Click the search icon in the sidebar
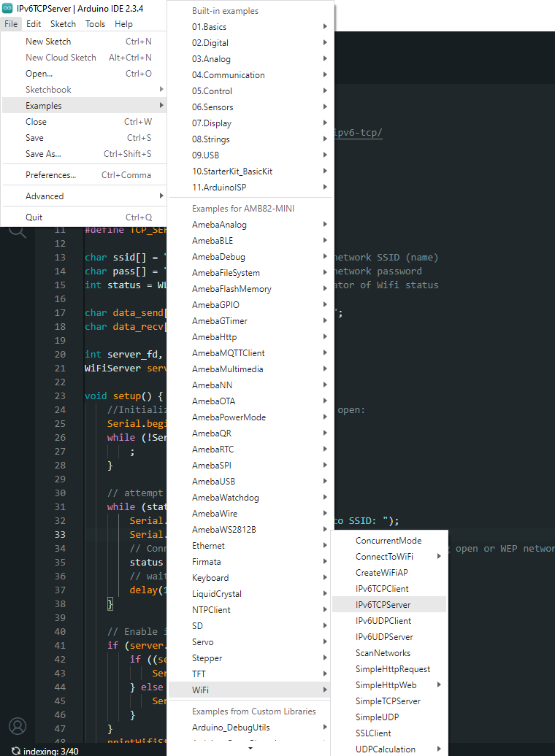Screen dimensions: 555x756 [x=17, y=231]
